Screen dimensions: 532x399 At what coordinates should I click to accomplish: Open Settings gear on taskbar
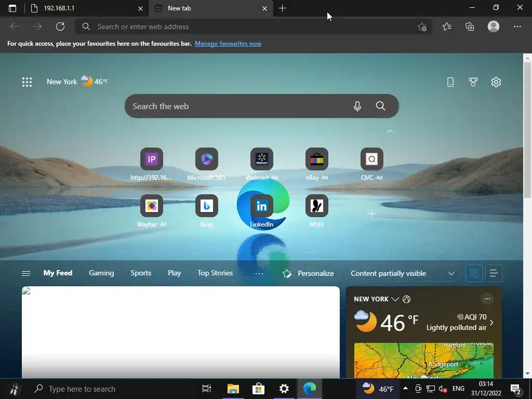click(x=284, y=389)
